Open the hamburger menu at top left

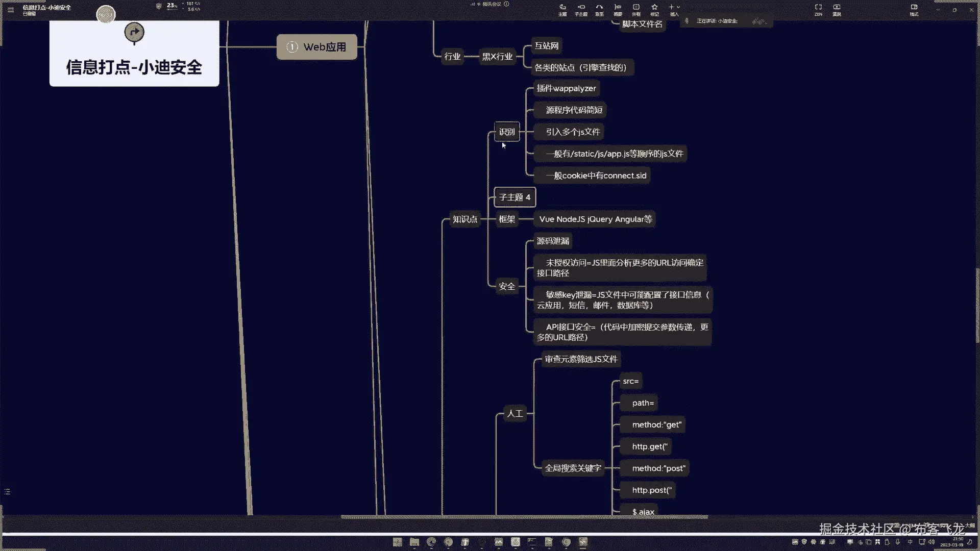tap(11, 10)
